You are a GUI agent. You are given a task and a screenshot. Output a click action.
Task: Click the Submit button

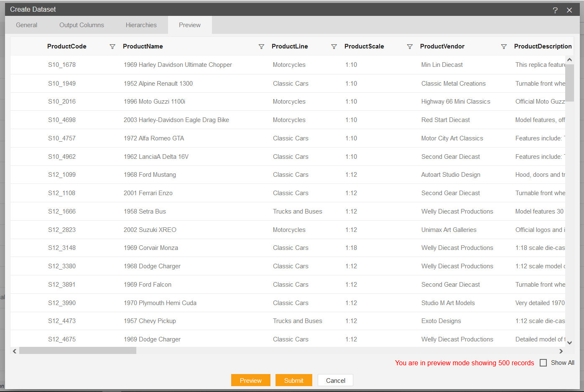click(294, 380)
